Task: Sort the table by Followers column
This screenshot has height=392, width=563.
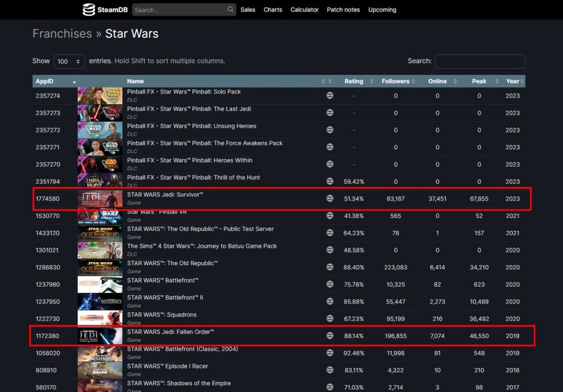Action: point(396,81)
